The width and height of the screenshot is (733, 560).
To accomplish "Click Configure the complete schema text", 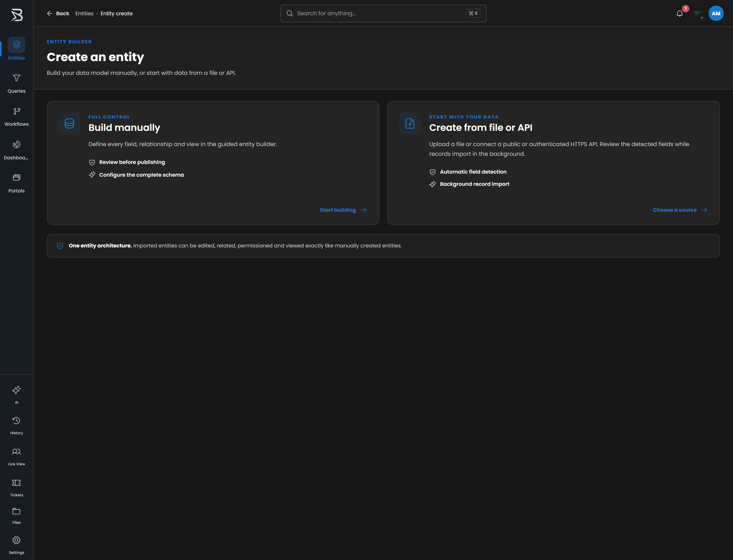I will point(142,175).
